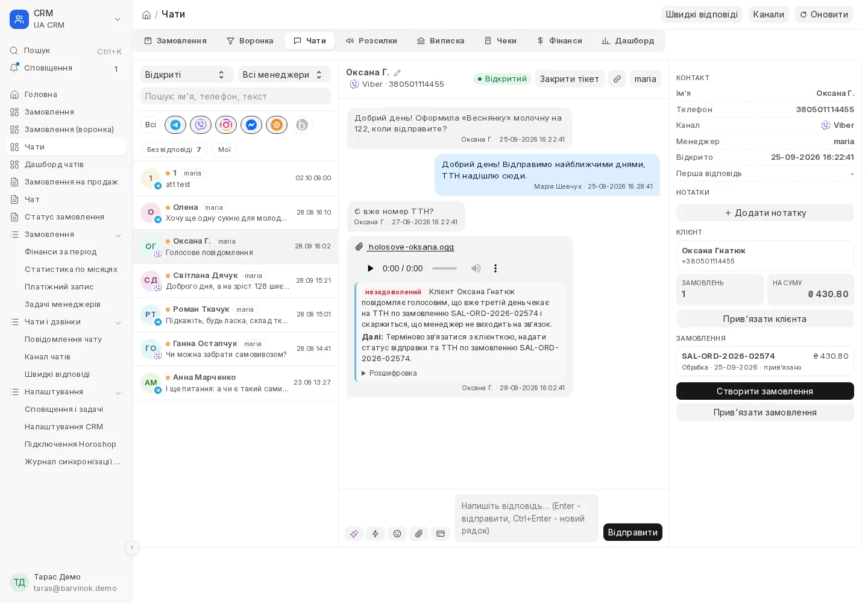This screenshot has width=868, height=603.
Task: Switch to the 'Розсилки' tab
Action: pos(371,41)
